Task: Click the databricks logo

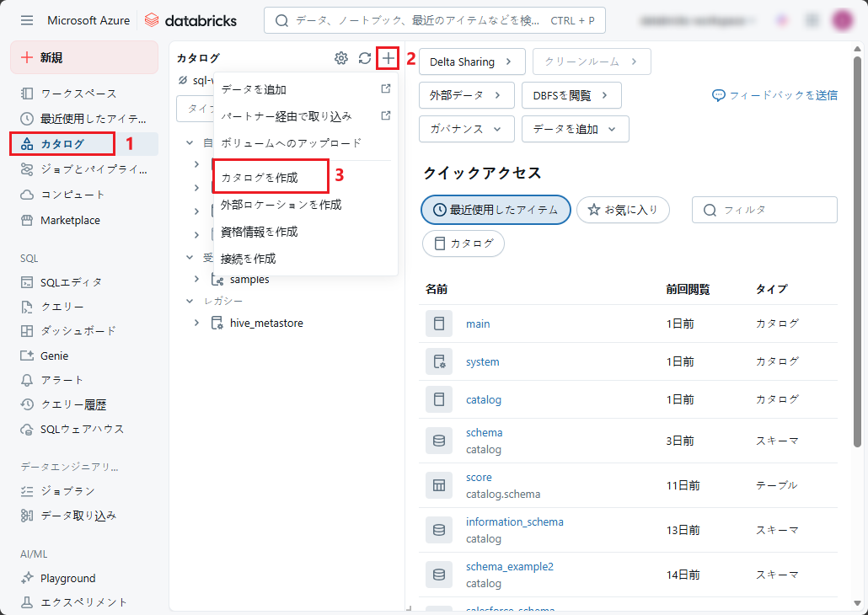Action: pos(190,20)
